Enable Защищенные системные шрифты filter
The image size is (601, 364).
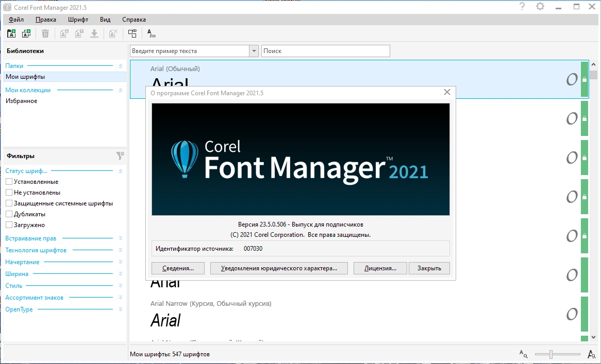coord(9,203)
